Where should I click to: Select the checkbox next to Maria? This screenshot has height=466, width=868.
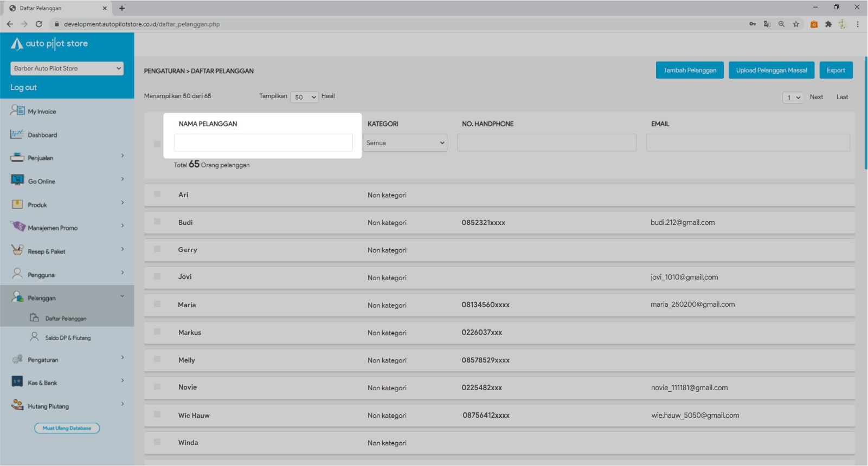coord(157,304)
